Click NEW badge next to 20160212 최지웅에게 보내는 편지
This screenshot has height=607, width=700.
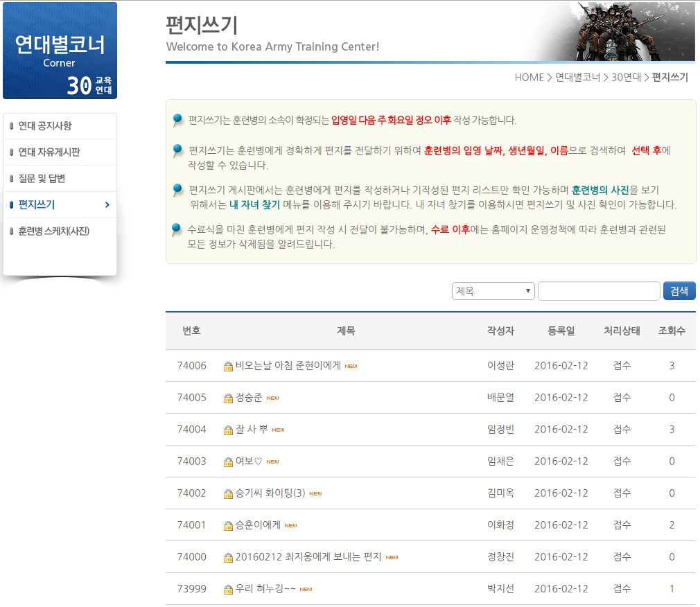coord(392,558)
